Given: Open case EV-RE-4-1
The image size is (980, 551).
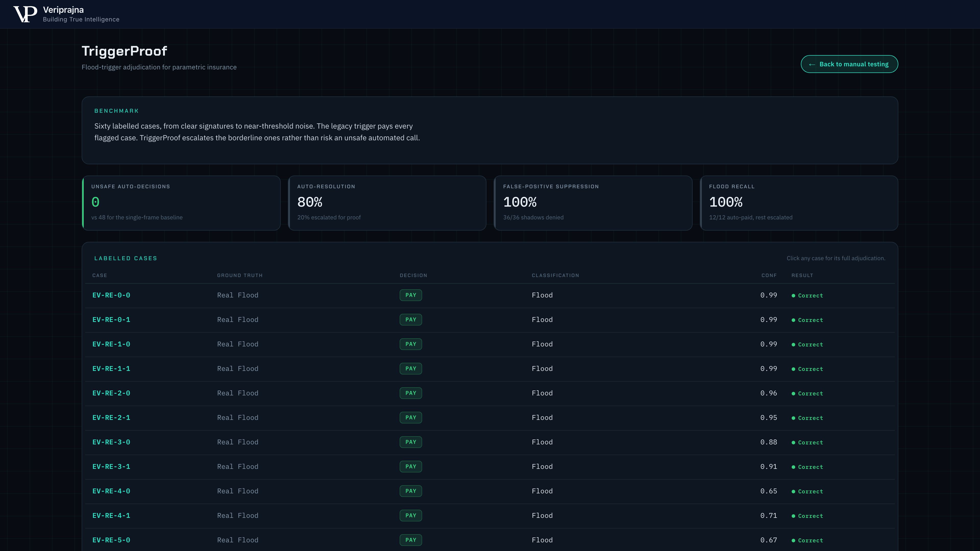Looking at the screenshot, I should pos(111,516).
